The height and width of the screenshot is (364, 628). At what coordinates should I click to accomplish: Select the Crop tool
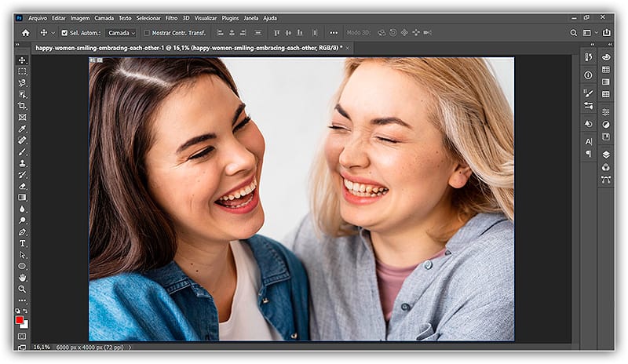pos(22,106)
